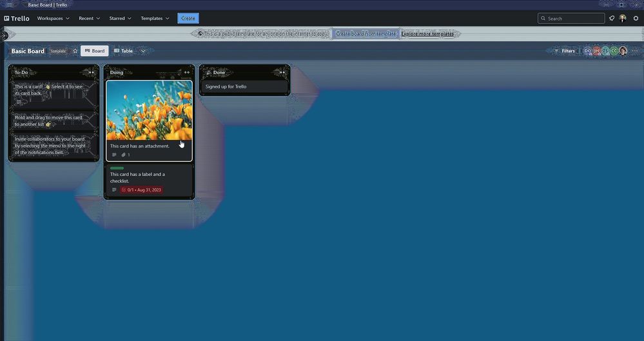
Task: Click the Done list title
Action: pos(219,72)
